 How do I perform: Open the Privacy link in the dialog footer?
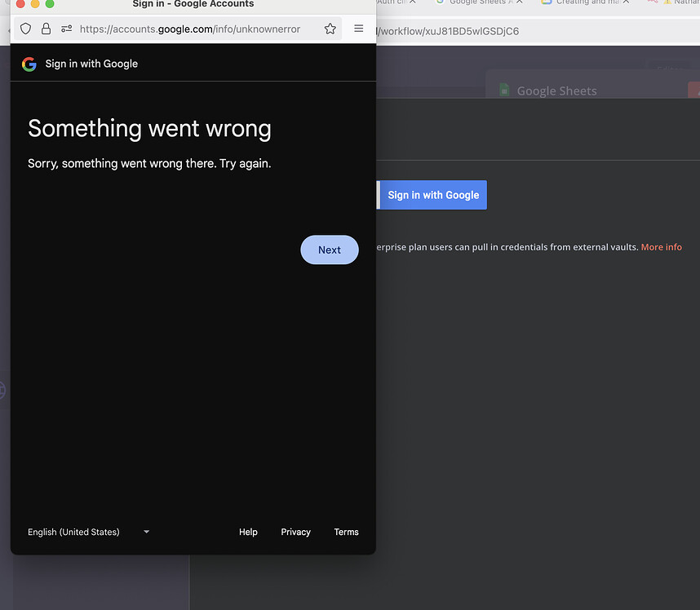295,532
